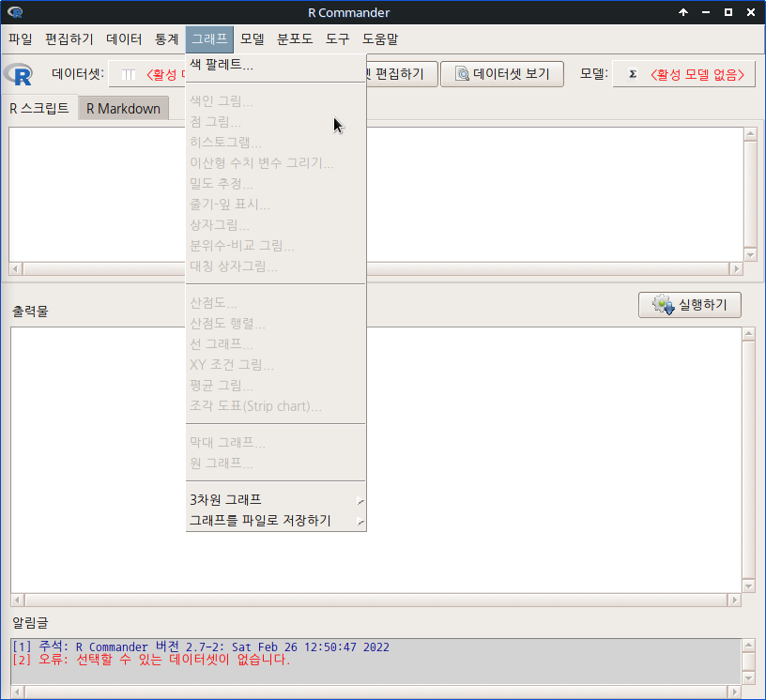Viewport: 766px width, 700px height.
Task: Click the window stay-on-top arrow button
Action: point(683,12)
